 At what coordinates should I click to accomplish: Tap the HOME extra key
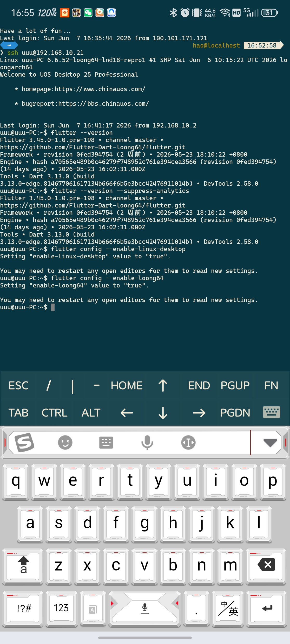click(127, 385)
